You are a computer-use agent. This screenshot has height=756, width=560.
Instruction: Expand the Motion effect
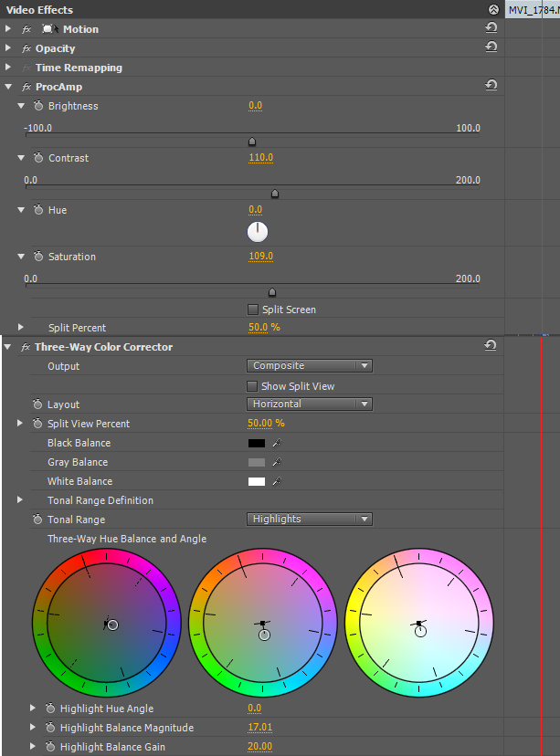pos(7,29)
